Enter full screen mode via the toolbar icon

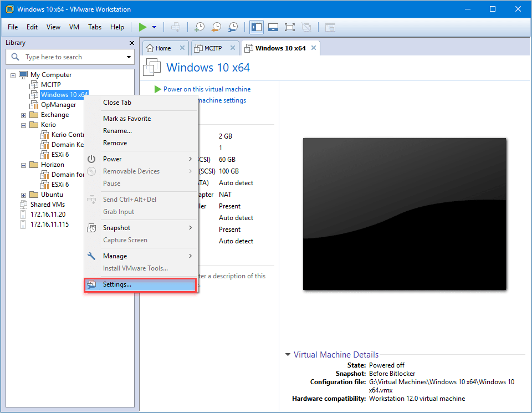tap(289, 27)
